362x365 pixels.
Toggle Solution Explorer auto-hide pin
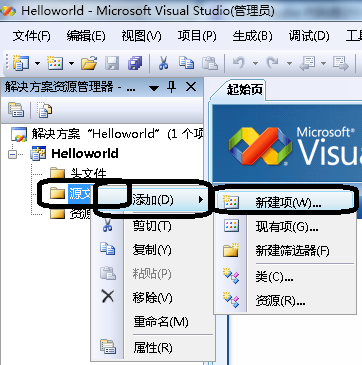pos(172,88)
